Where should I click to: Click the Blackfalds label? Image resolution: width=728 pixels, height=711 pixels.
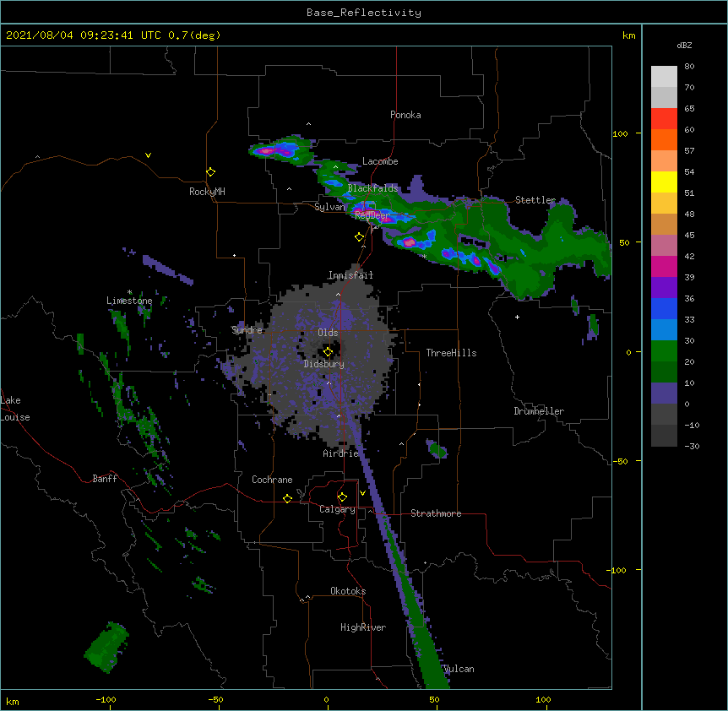point(372,188)
